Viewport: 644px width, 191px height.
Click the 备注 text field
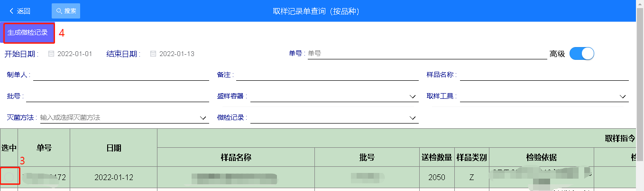[327, 75]
